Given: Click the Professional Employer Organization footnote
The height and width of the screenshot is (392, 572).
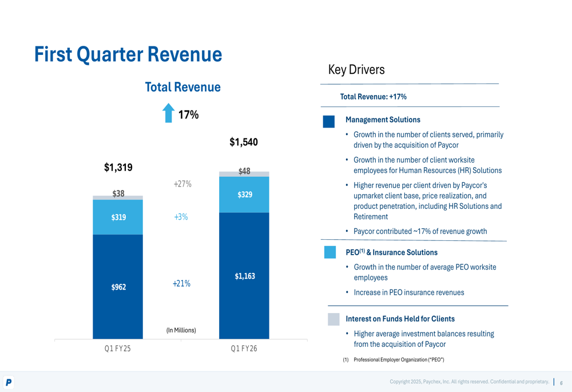Looking at the screenshot, I should [x=398, y=359].
